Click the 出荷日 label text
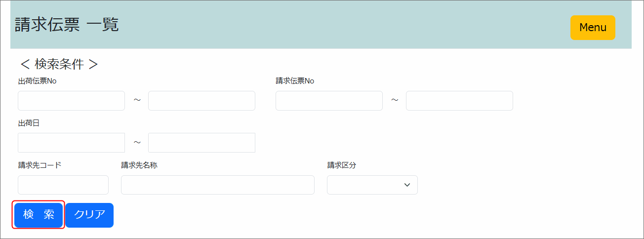This screenshot has width=644, height=239. pos(29,123)
